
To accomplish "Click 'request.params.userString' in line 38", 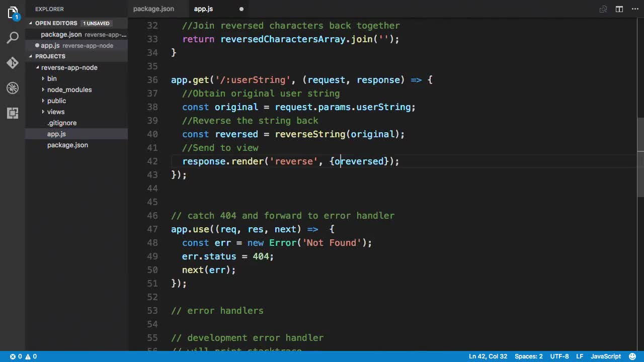I will (343, 107).
